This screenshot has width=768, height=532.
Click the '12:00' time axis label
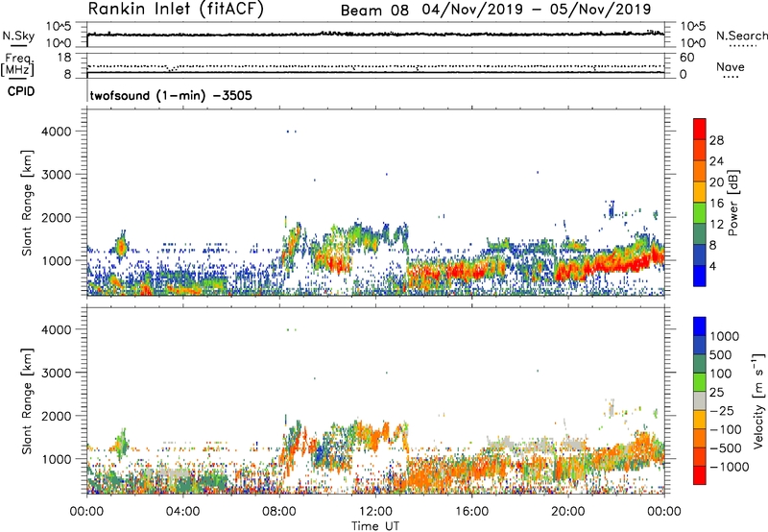(375, 512)
